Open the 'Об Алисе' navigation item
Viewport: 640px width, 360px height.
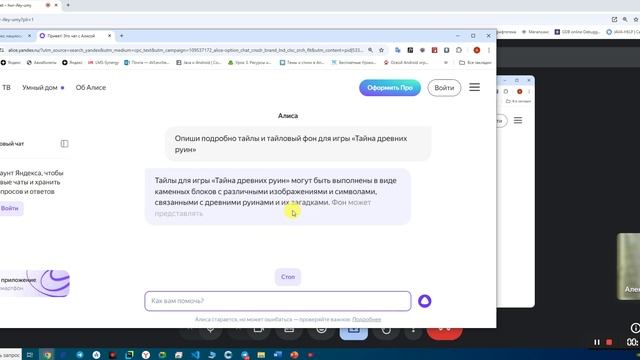(91, 87)
